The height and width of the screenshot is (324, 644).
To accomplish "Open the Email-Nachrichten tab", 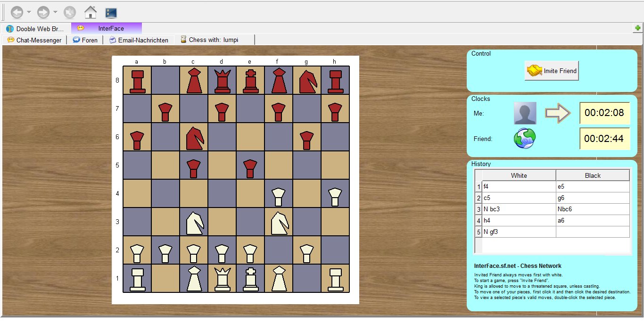I will tap(139, 40).
